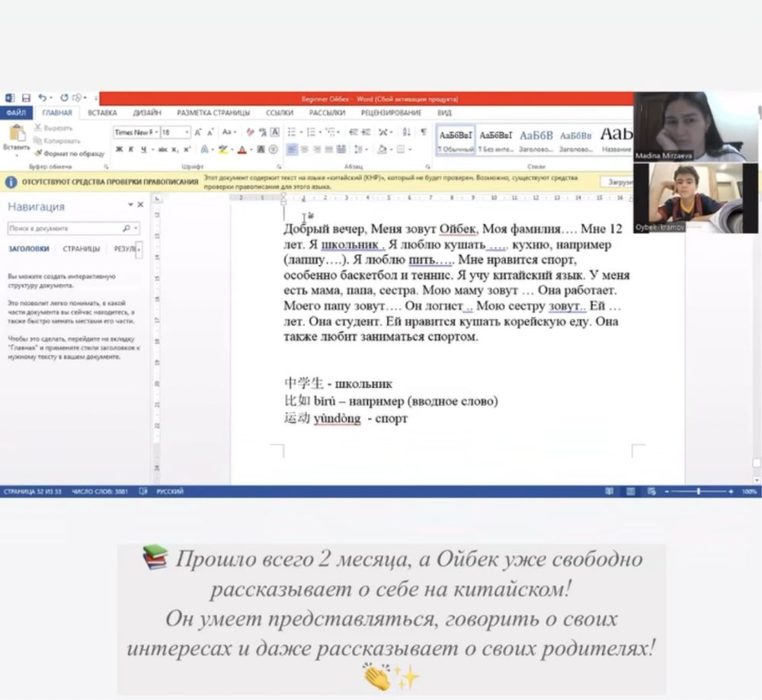Screen dimensions: 762x700
Task: Align text right
Action: [x=317, y=149]
